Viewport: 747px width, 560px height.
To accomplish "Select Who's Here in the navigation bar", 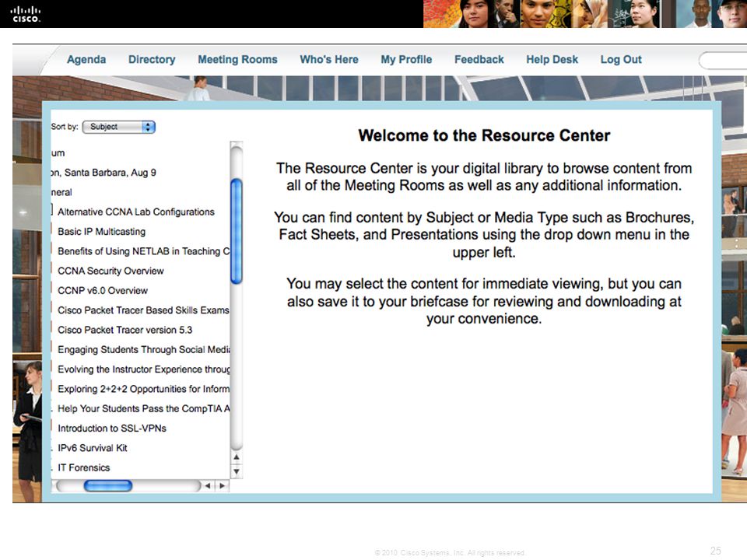I will click(x=328, y=60).
